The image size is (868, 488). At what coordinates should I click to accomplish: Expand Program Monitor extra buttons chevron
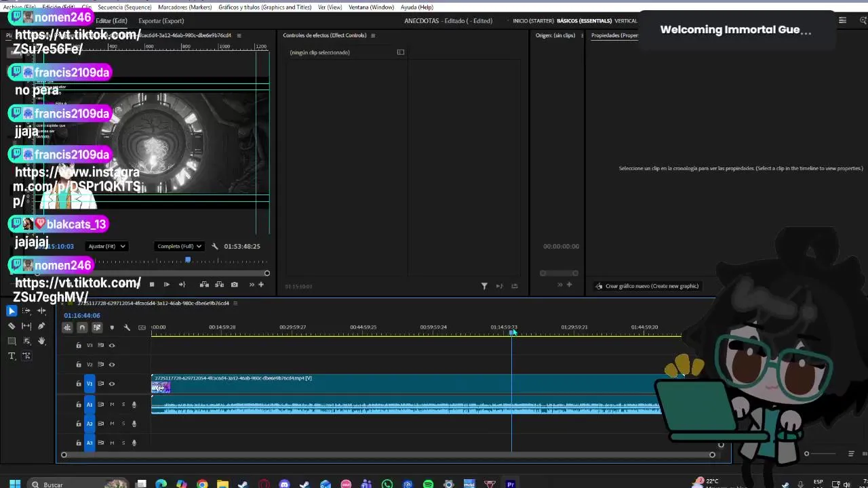point(252,285)
